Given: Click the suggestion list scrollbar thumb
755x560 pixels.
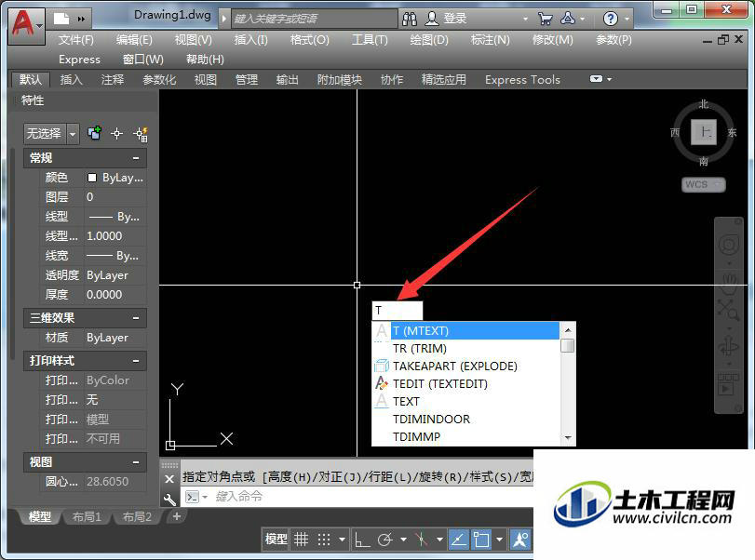Looking at the screenshot, I should pyautogui.click(x=568, y=345).
